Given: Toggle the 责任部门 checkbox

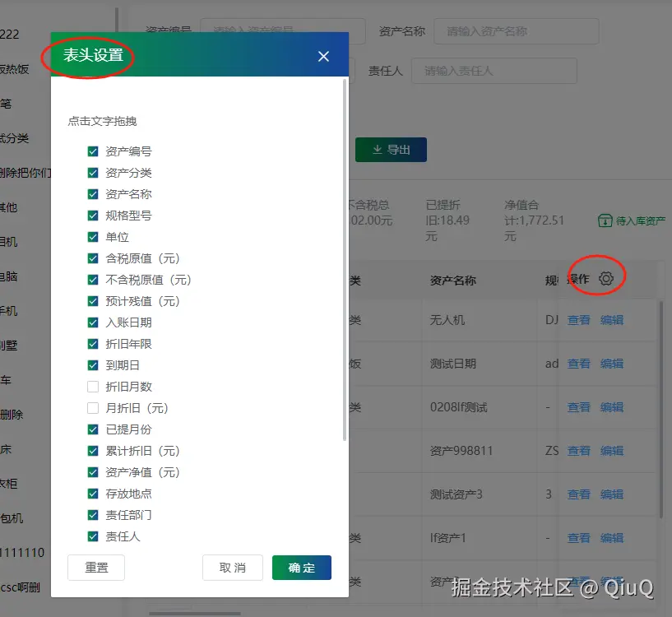Looking at the screenshot, I should pos(93,515).
